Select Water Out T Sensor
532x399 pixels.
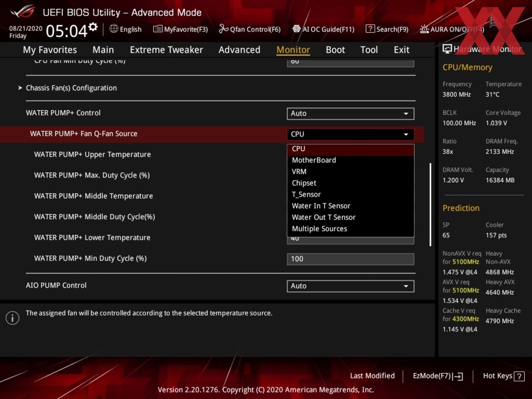[x=350, y=217]
